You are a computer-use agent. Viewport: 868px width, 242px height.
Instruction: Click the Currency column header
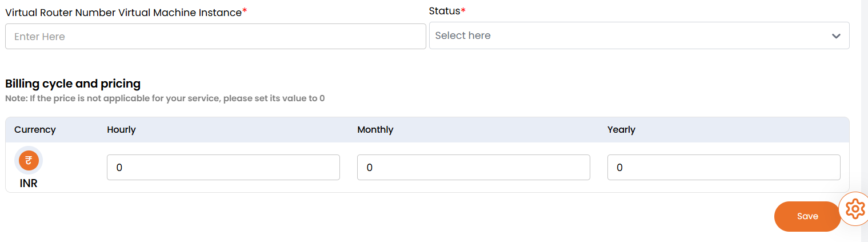coord(35,130)
